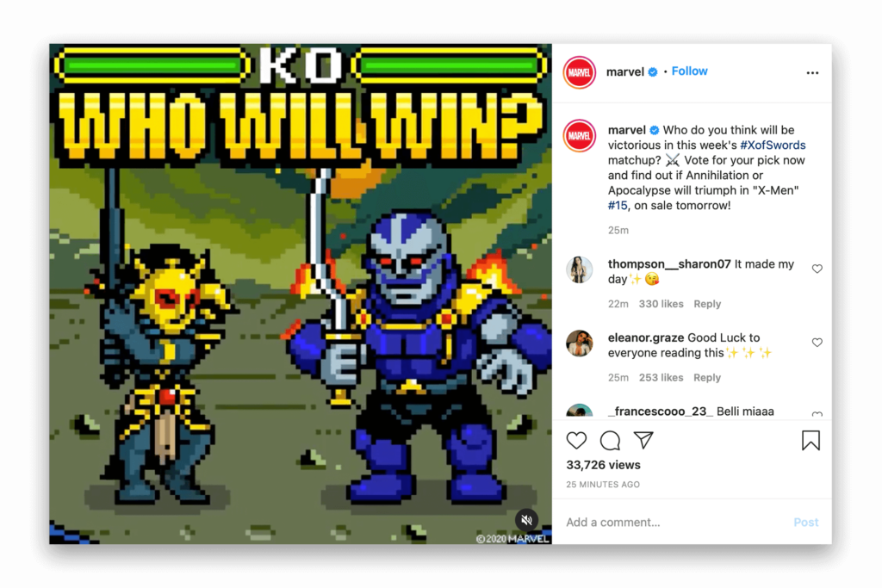The image size is (882, 588).
Task: Like eleanor.graze's comment heart
Action: (x=817, y=343)
